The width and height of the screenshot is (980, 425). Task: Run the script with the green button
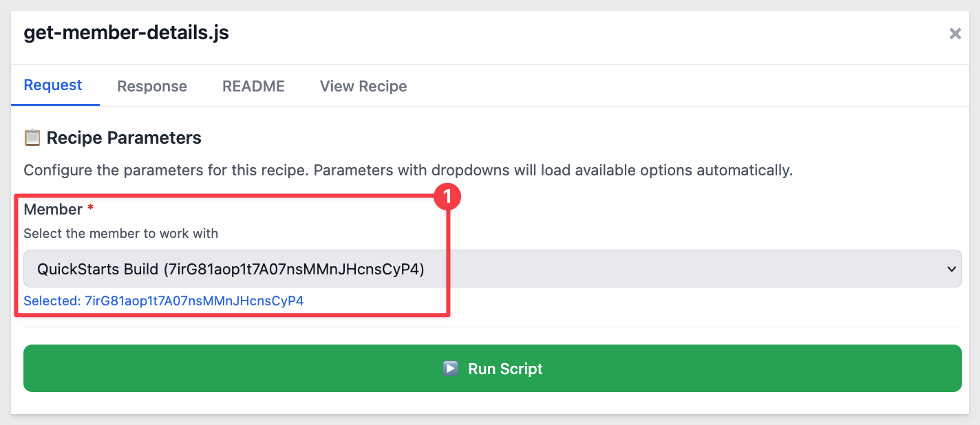click(492, 369)
